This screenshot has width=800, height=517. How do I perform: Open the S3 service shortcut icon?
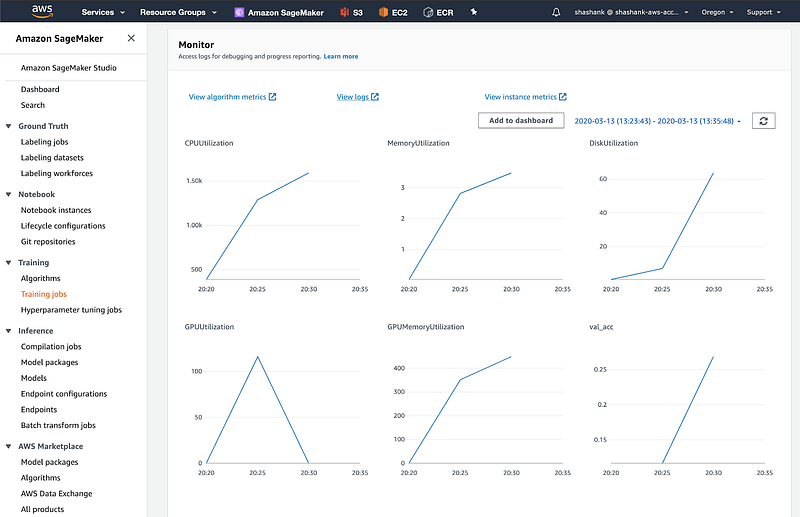pos(346,13)
